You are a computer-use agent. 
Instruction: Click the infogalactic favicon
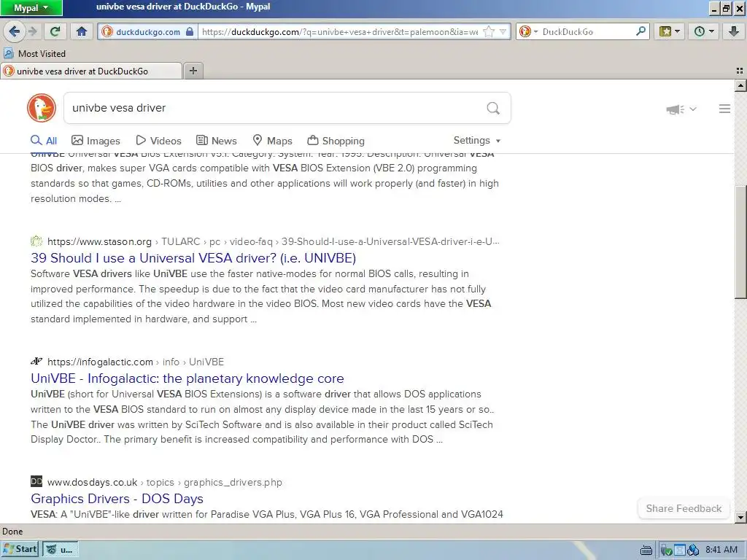36,362
